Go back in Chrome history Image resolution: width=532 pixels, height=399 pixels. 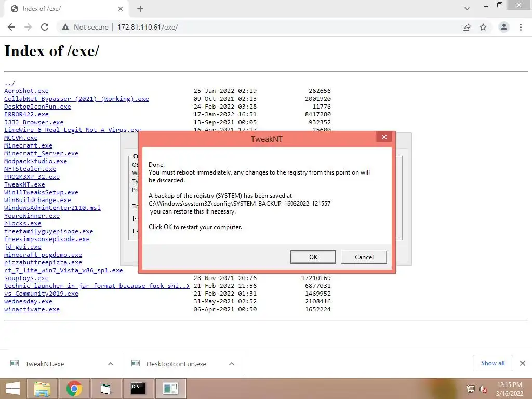[x=11, y=27]
